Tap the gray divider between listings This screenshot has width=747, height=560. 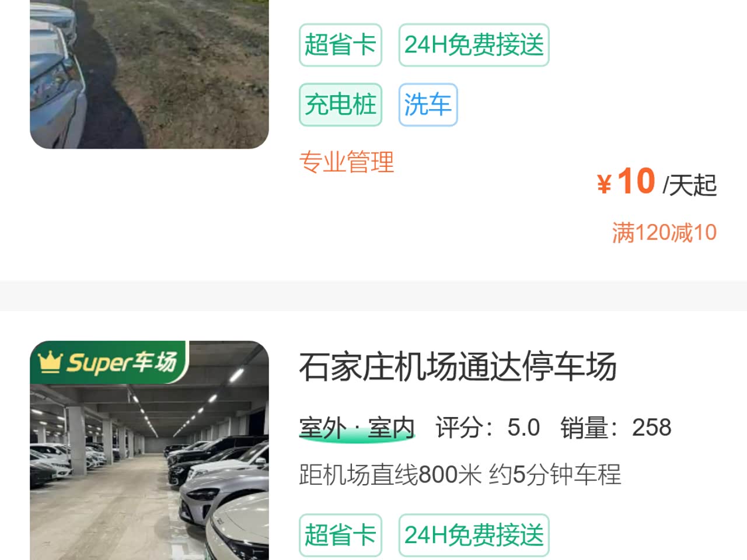coord(373,296)
